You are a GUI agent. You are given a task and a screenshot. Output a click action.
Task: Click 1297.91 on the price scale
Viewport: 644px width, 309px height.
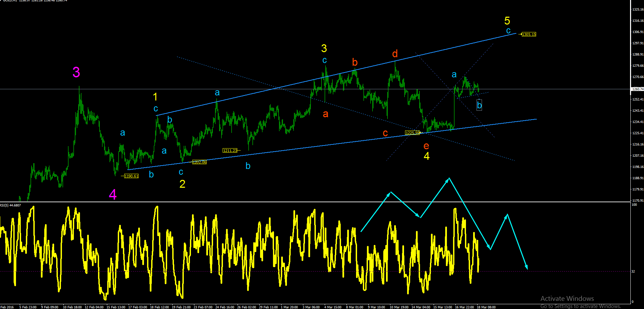[x=638, y=43]
